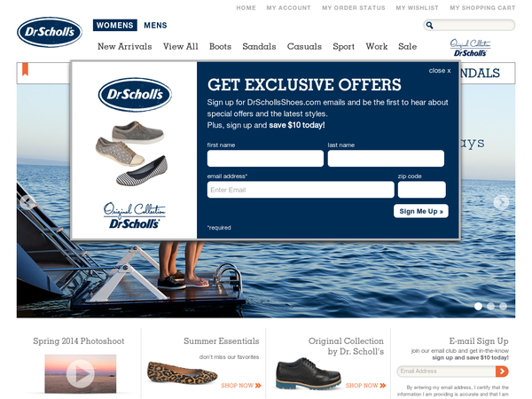The width and height of the screenshot is (532, 399).
Task: Select the third carousel indicator dot
Action: tap(503, 306)
